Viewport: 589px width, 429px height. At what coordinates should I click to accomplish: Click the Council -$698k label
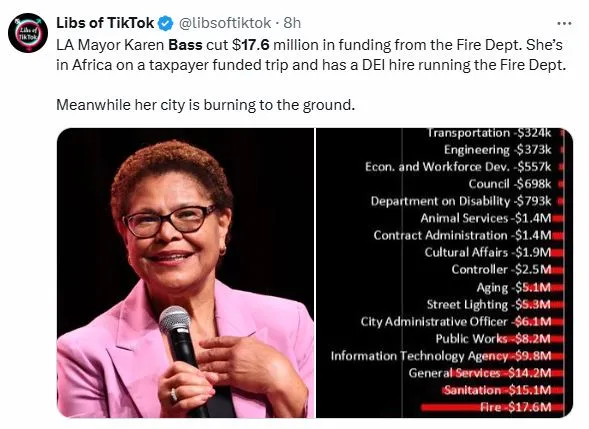pyautogui.click(x=510, y=184)
